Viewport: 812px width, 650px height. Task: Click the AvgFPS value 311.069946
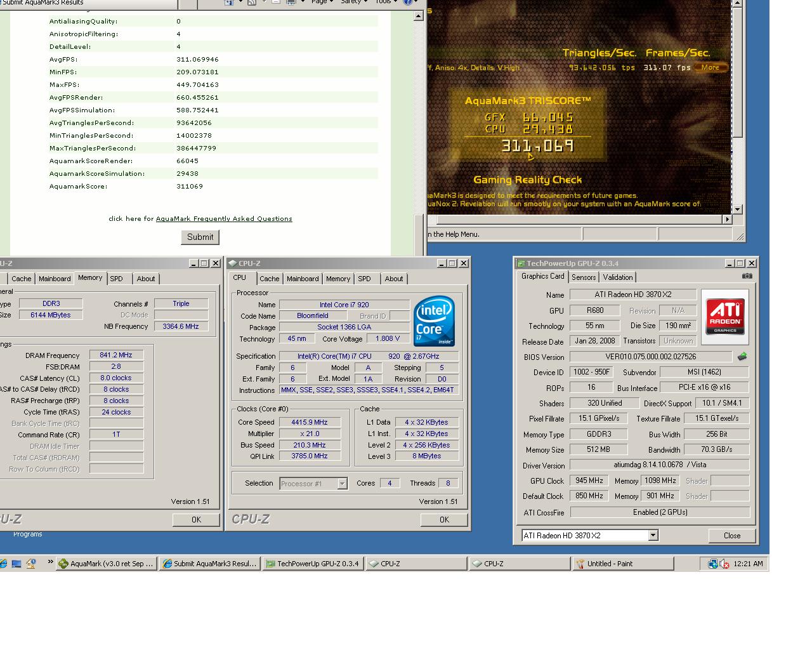197,60
